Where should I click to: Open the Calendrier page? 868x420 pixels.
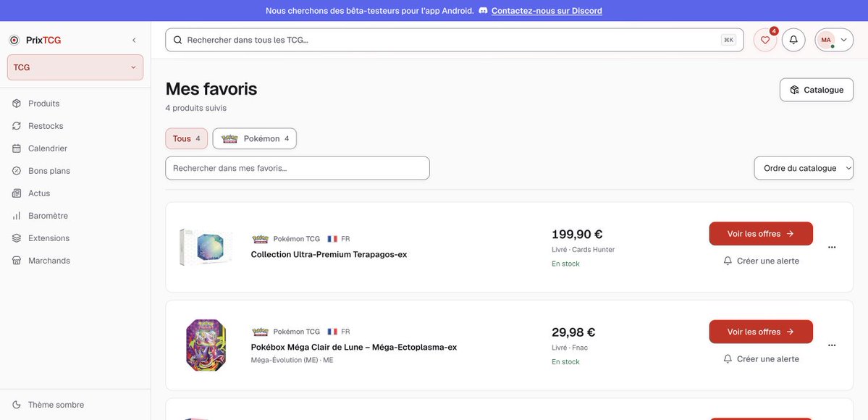tap(75, 148)
